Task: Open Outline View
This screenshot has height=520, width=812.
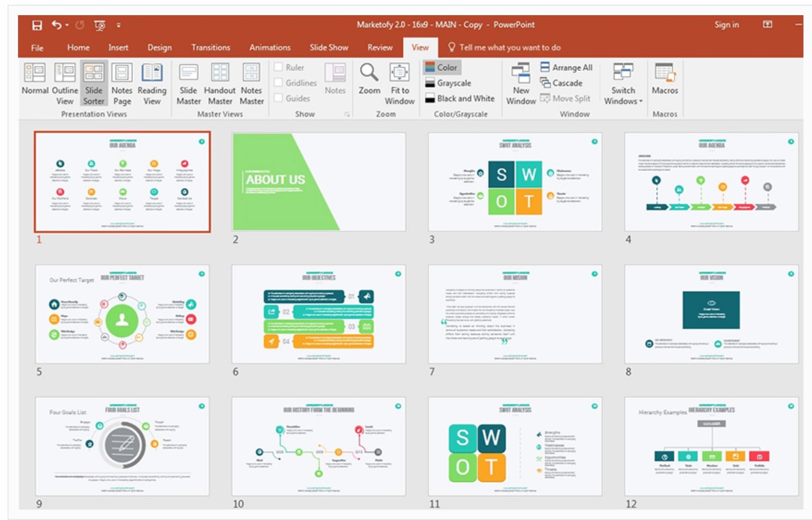Action: pos(65,84)
